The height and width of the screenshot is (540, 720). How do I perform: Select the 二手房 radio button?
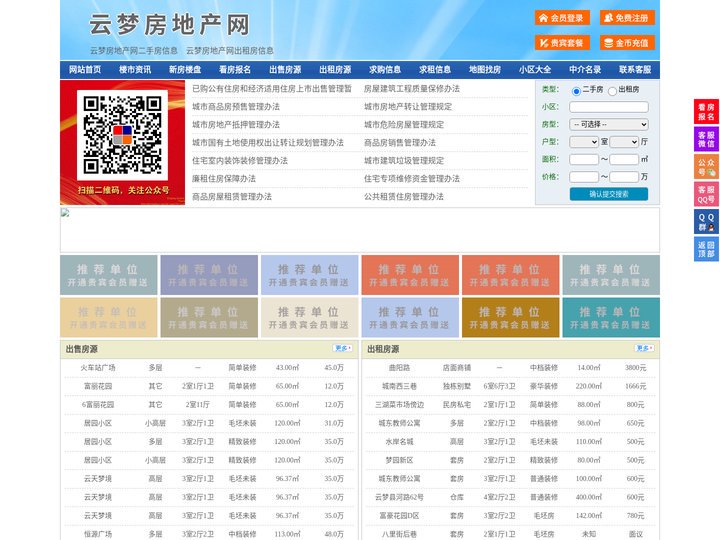click(x=576, y=91)
